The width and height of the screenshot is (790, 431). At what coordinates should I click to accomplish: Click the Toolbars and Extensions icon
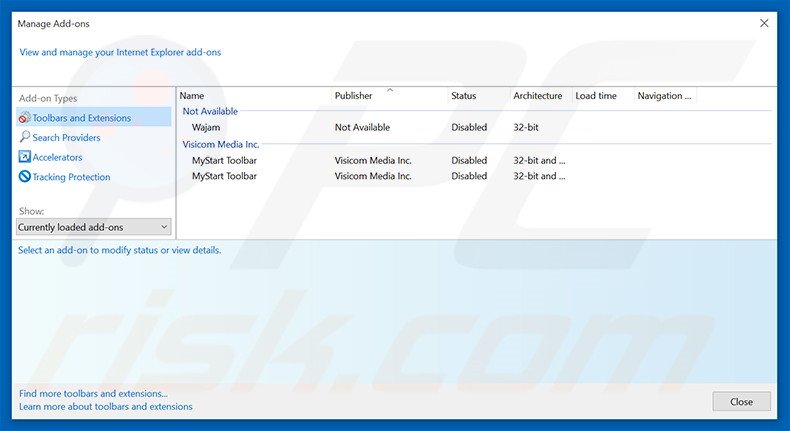tap(24, 118)
